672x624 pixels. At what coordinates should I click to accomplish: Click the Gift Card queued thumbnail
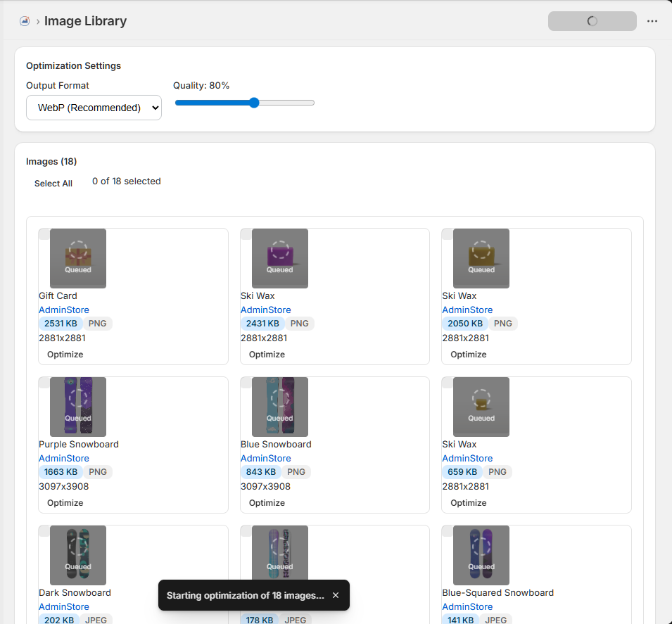[78, 258]
